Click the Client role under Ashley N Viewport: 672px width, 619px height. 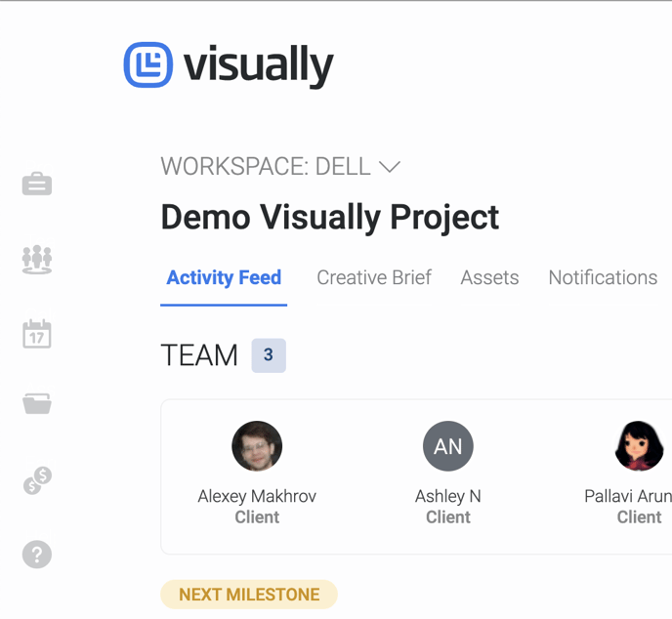(448, 517)
